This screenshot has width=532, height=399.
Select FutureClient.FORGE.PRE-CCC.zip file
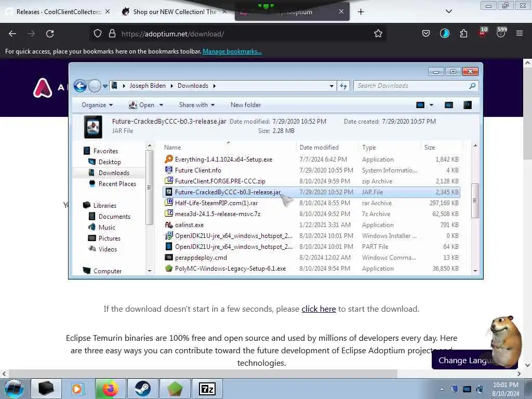click(x=312, y=181)
